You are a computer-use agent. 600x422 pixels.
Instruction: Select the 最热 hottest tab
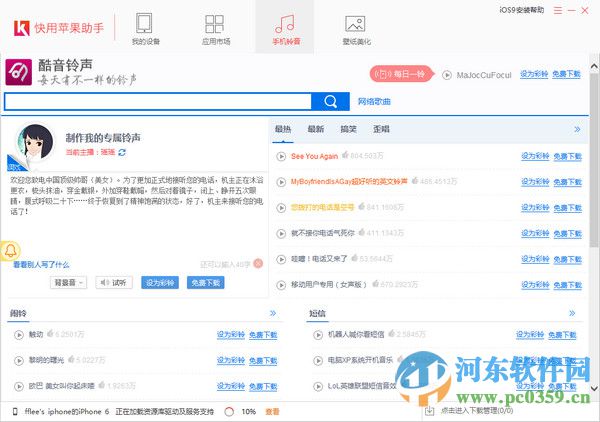click(283, 129)
